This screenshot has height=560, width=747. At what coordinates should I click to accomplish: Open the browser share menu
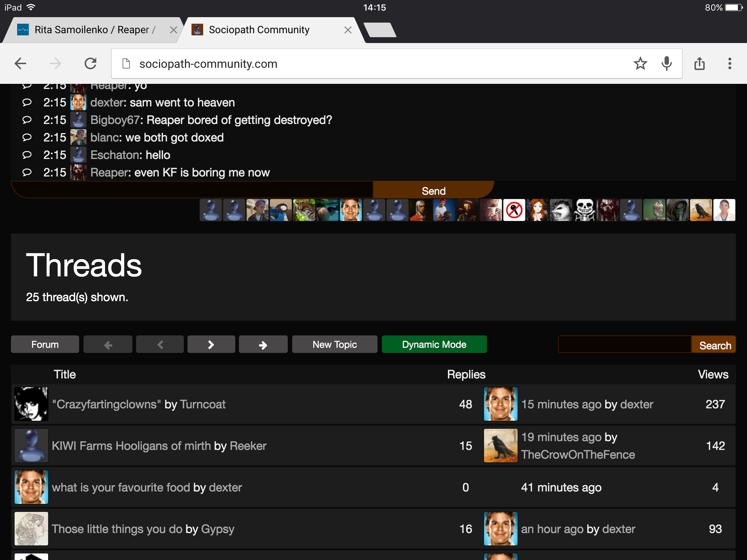pos(699,63)
